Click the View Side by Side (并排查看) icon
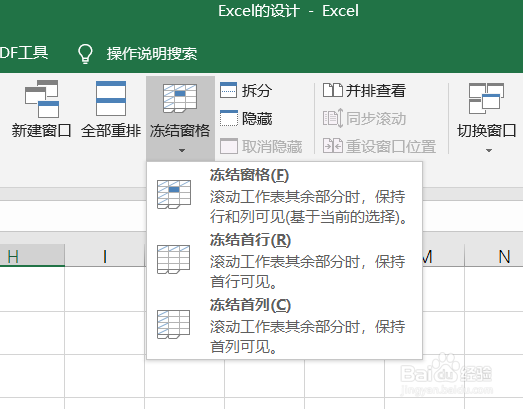This screenshot has height=409, width=523. click(x=332, y=90)
